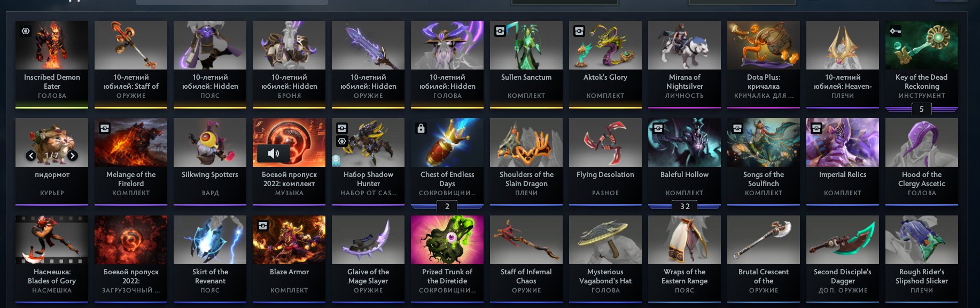Click bundle icon on Melange of the Firelord
The image size is (980, 308).
(105, 128)
